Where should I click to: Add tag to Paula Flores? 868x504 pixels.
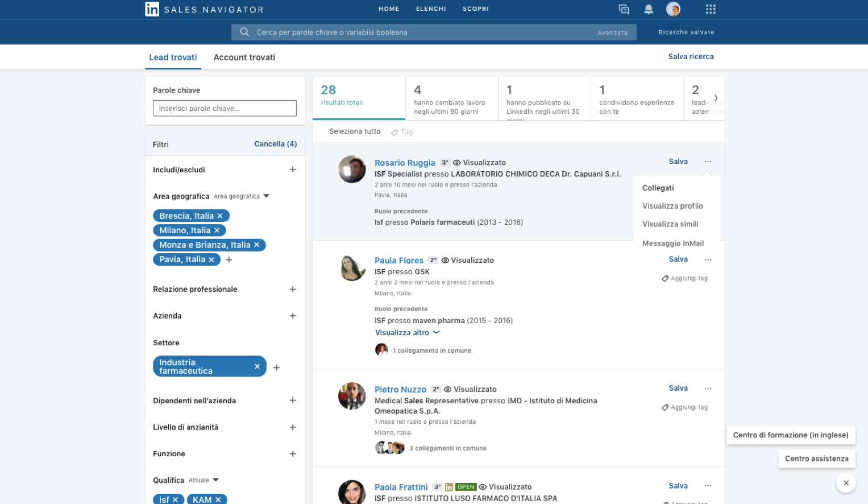click(x=684, y=279)
